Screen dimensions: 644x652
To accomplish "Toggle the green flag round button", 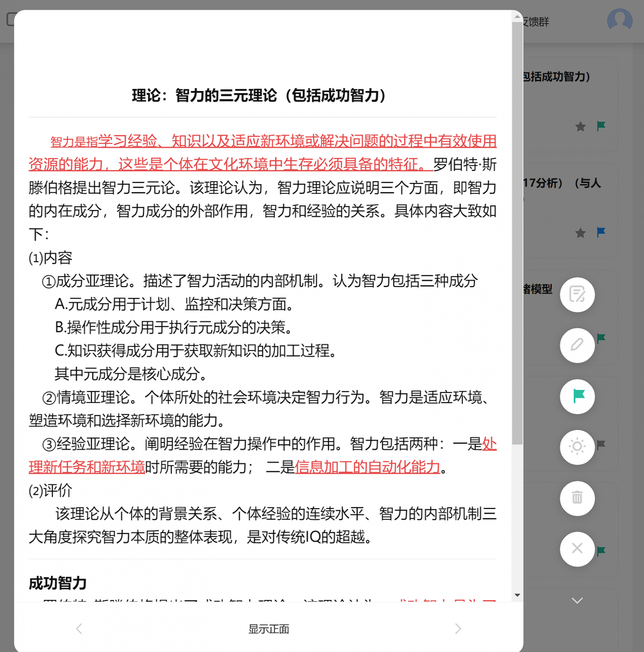I will [577, 396].
